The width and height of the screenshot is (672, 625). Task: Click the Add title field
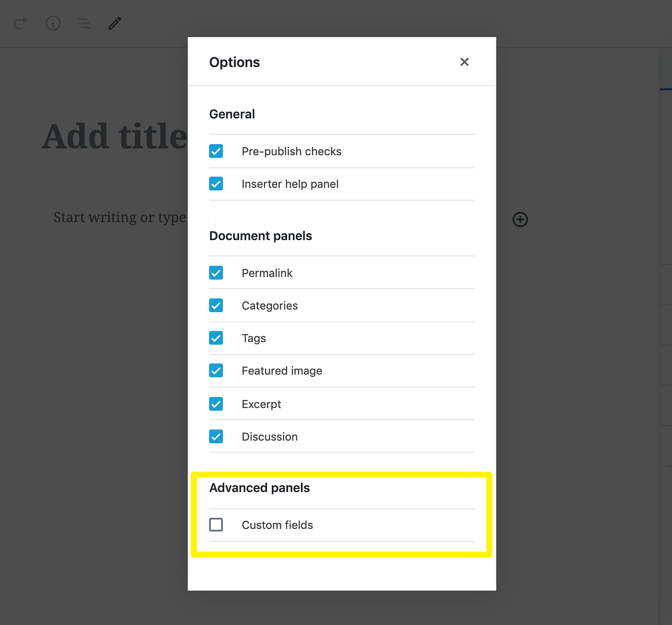113,136
